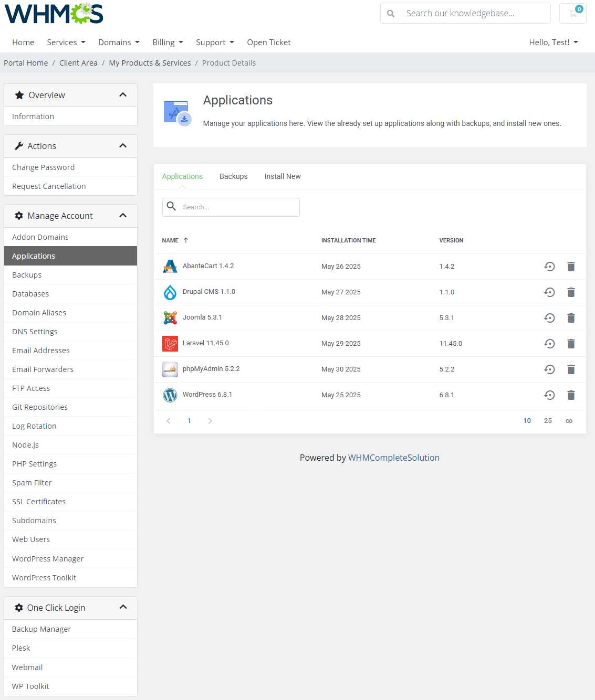Open Git Repositories in sidebar
The image size is (595, 700).
(70, 407)
